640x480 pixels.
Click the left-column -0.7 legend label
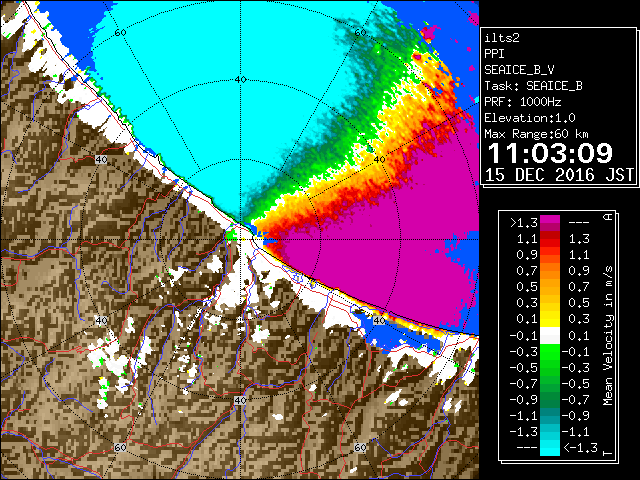(523, 383)
